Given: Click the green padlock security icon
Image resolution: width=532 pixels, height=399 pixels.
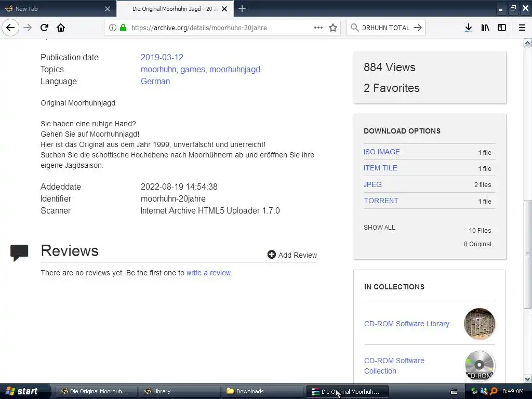Looking at the screenshot, I should pos(123,28).
